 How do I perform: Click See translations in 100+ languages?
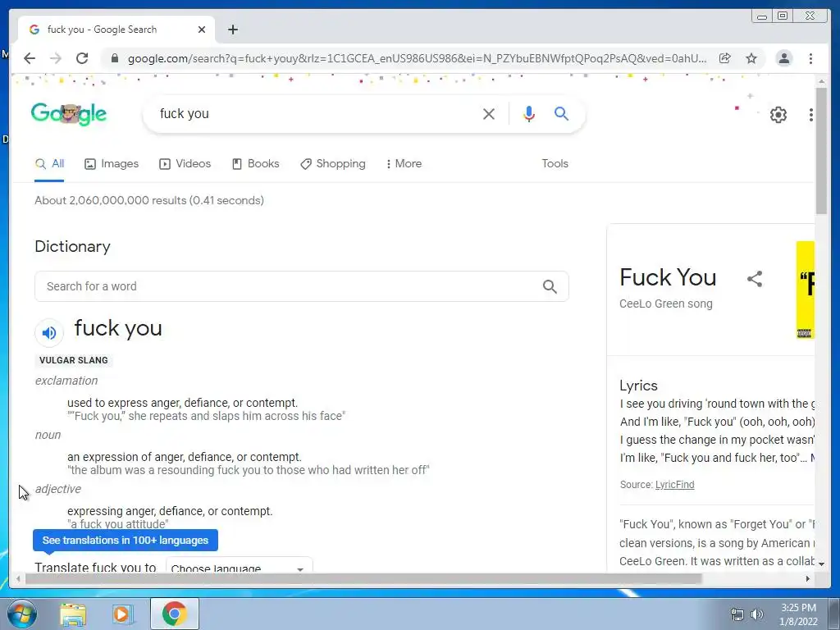click(126, 540)
